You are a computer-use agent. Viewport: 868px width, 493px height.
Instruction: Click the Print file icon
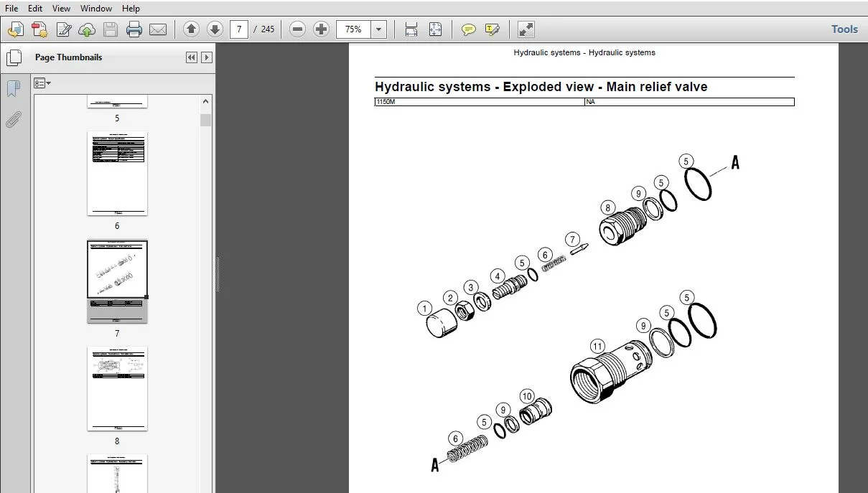click(x=134, y=29)
